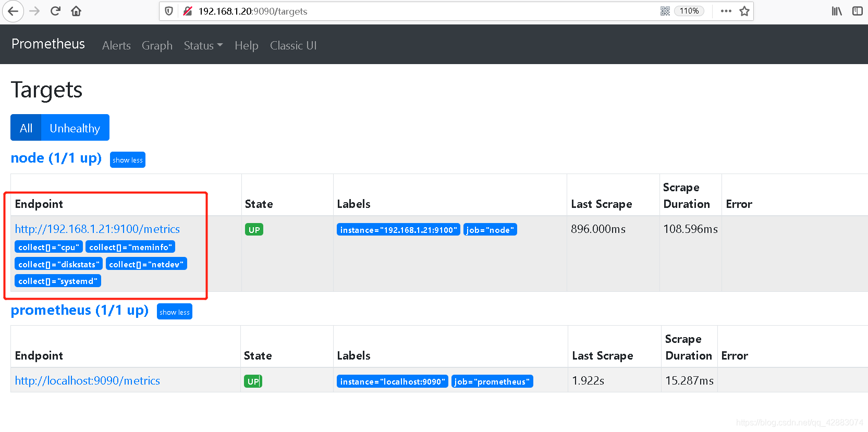This screenshot has height=432, width=868.
Task: Open the Graph page
Action: (x=157, y=45)
